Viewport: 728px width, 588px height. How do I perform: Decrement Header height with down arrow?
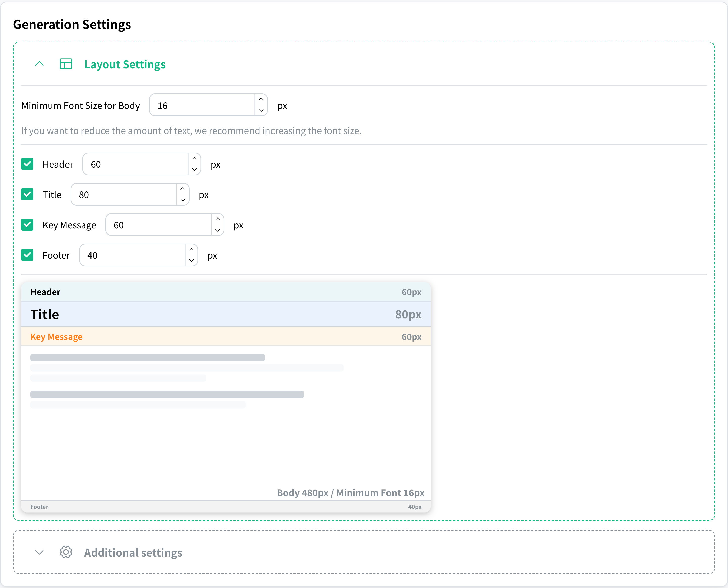[195, 169]
